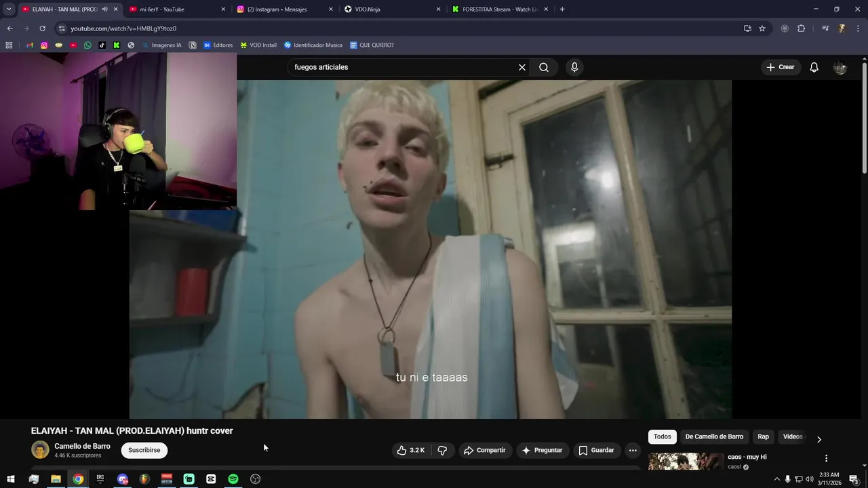Image resolution: width=868 pixels, height=488 pixels.
Task: Open Chrome media controls icon
Action: (825, 28)
